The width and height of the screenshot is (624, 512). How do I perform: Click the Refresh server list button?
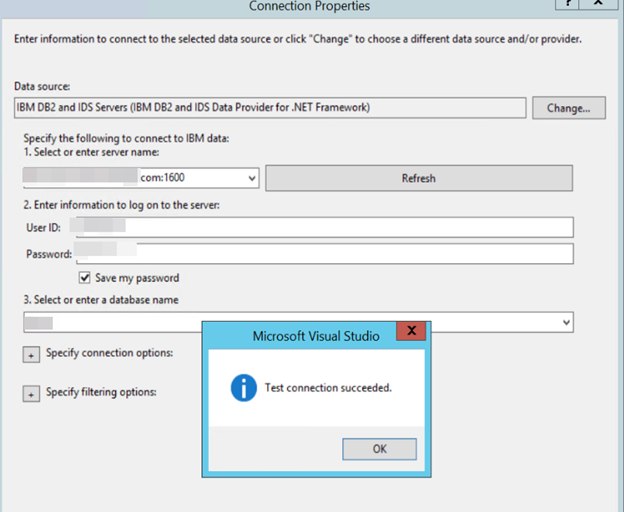[418, 178]
